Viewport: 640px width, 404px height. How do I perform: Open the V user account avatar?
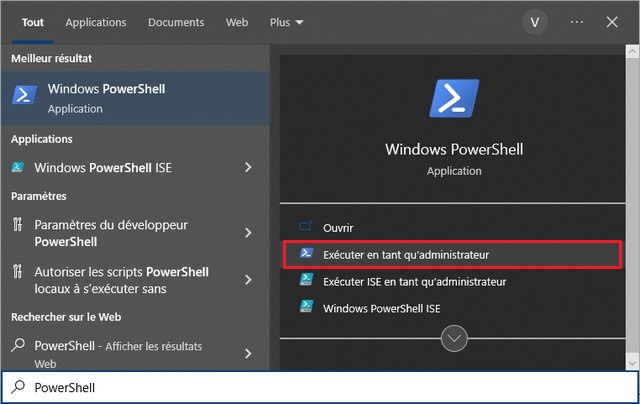click(x=534, y=22)
